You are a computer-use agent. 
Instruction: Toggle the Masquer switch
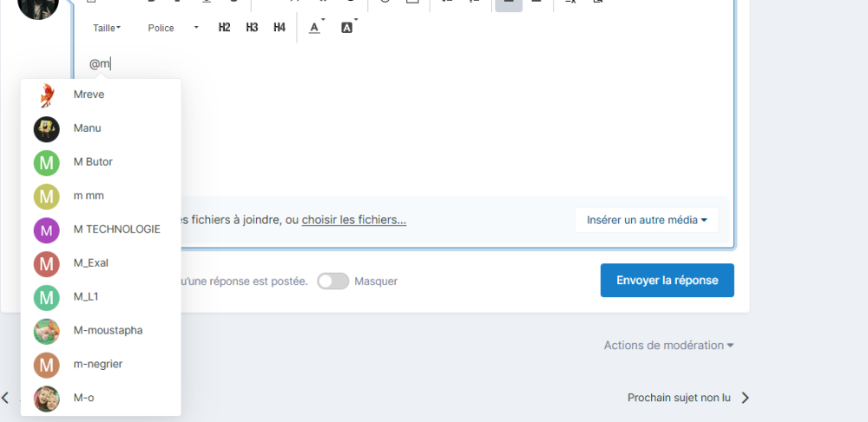point(332,280)
